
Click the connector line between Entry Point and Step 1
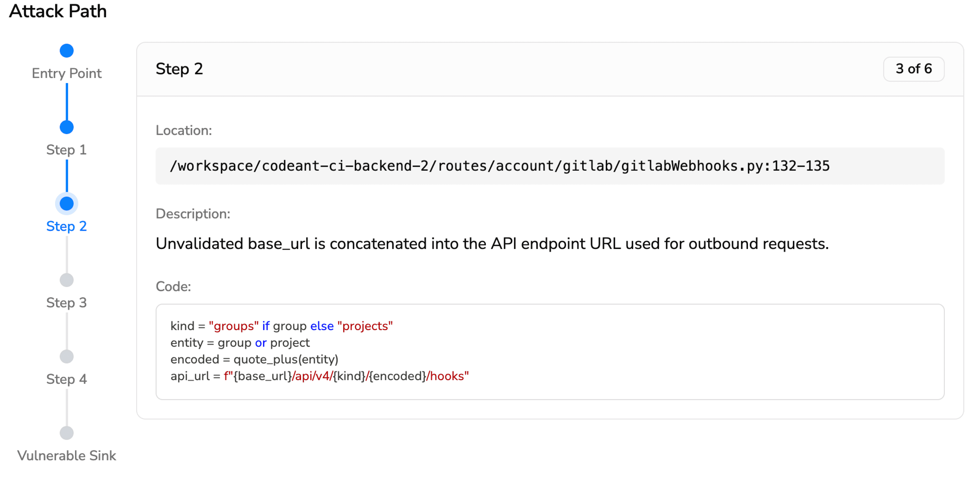pos(67,102)
